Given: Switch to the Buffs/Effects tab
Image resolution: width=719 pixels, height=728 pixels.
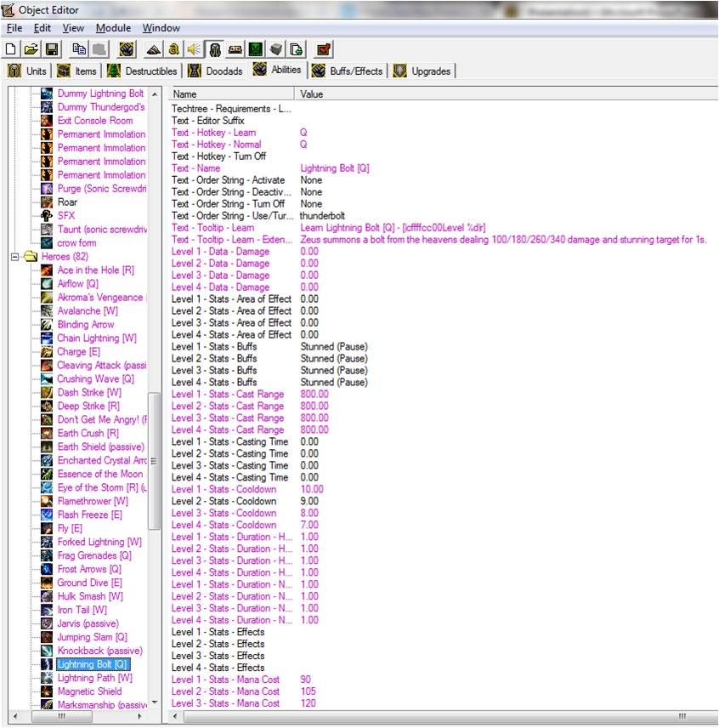Looking at the screenshot, I should (348, 71).
